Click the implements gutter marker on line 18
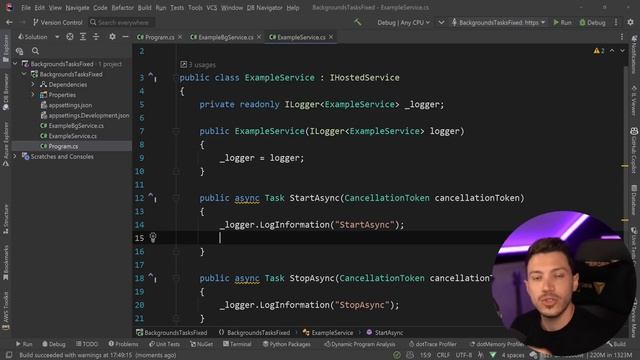This screenshot has height=360, width=640. point(153,278)
